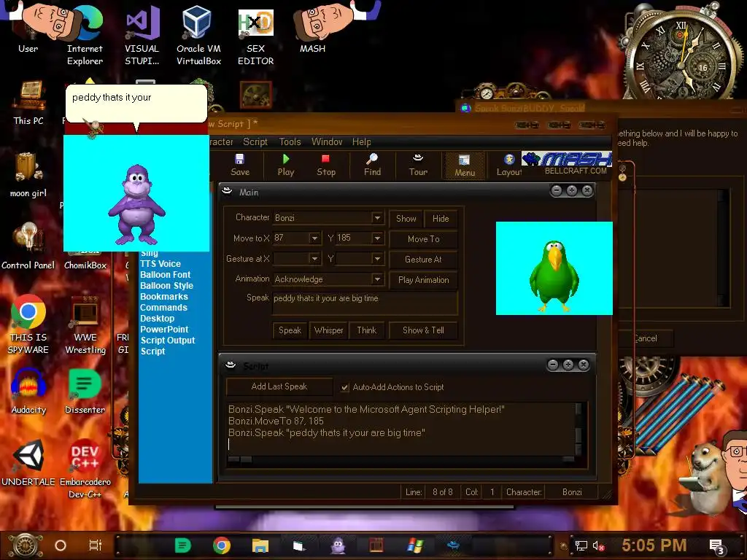
Task: Click the green Play toolbar icon
Action: [285, 165]
